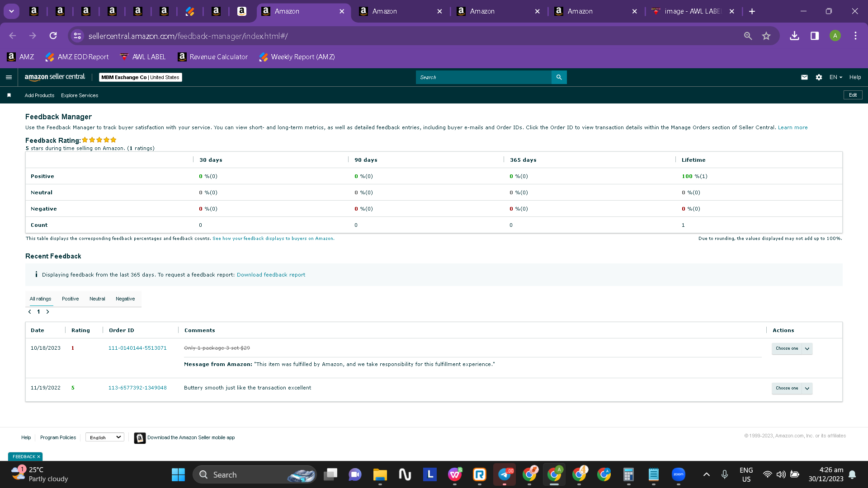Open a new browser tab

click(752, 11)
